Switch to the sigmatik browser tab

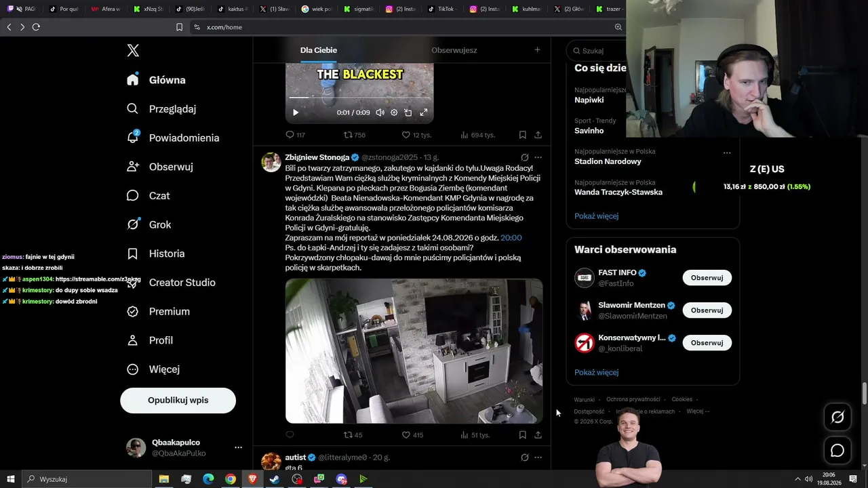357,9
